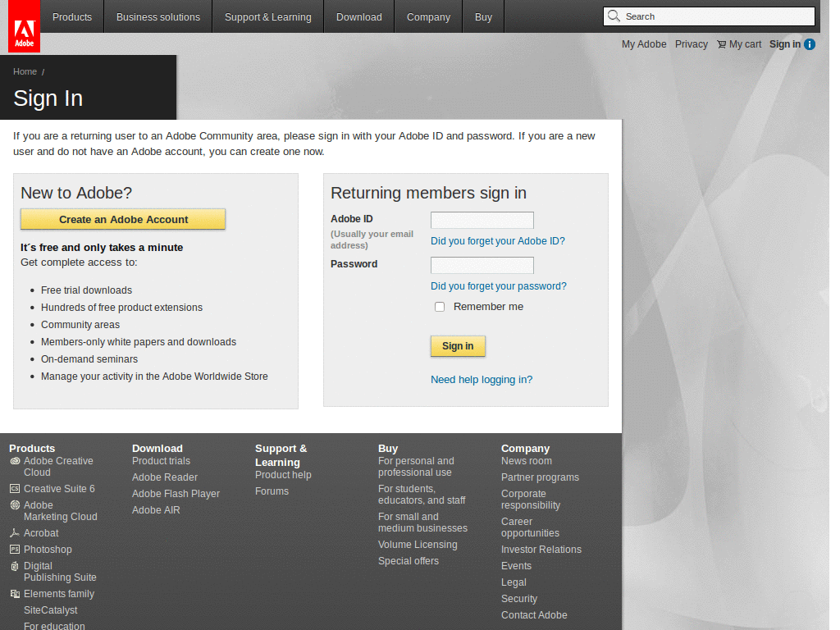Open For personal and professional use link

416,467
